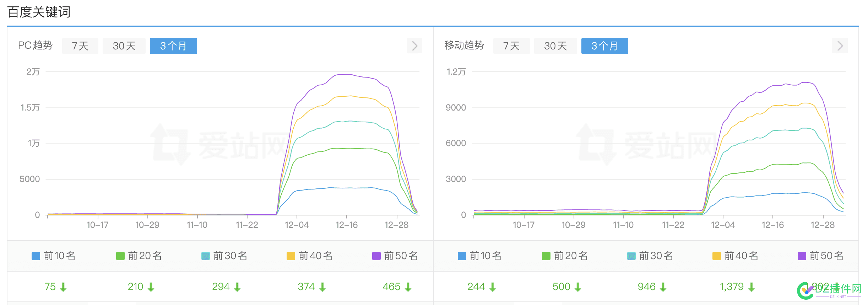Toggle PC 前50名 purple legend series
The width and height of the screenshot is (868, 305).
(395, 256)
